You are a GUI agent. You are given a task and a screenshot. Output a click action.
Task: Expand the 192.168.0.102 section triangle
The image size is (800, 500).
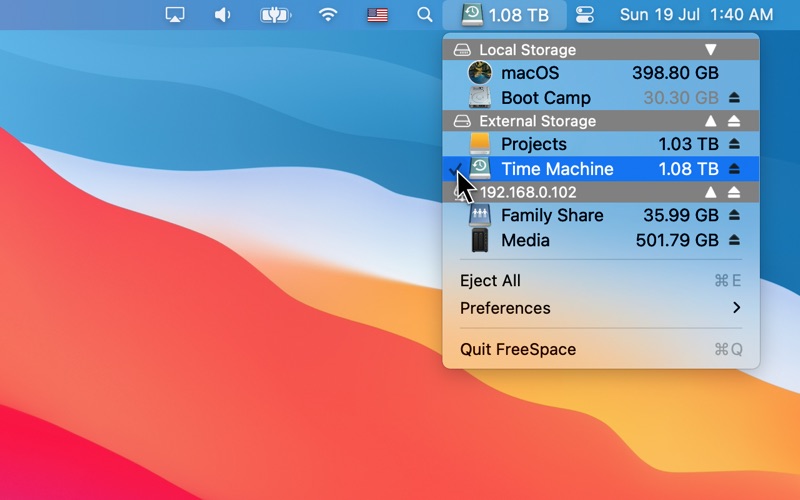click(711, 192)
